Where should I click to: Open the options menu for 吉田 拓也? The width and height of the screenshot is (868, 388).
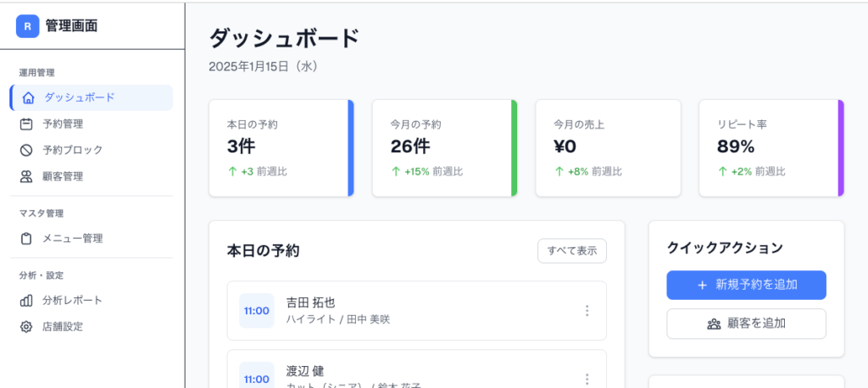coord(587,311)
